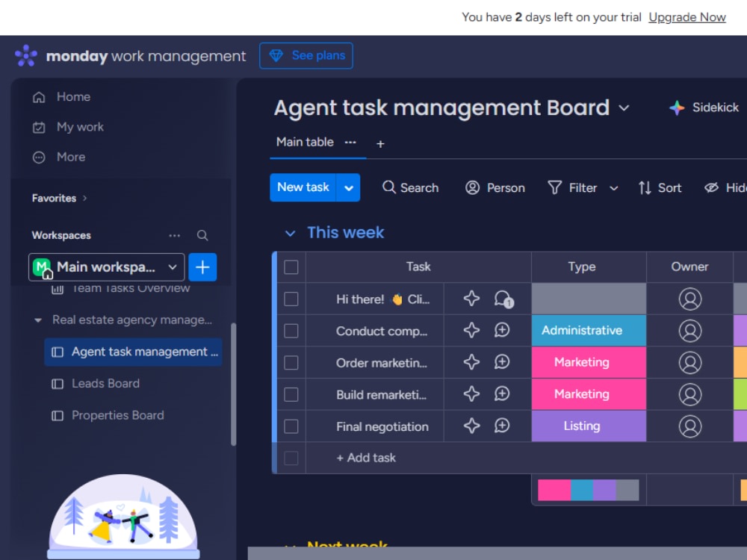747x560 pixels.
Task: Click AI sparkle icon on Conduct comp row
Action: pyautogui.click(x=471, y=330)
